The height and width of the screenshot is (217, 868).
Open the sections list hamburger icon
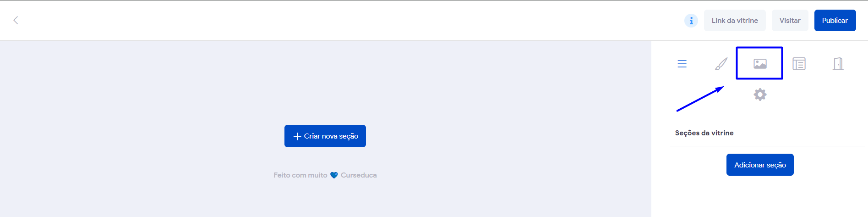tap(682, 64)
